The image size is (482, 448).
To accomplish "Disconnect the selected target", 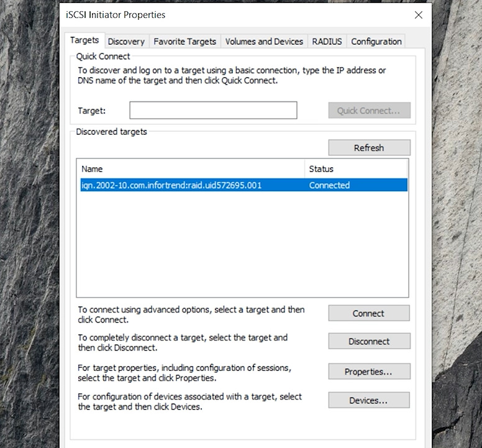I will pos(369,341).
